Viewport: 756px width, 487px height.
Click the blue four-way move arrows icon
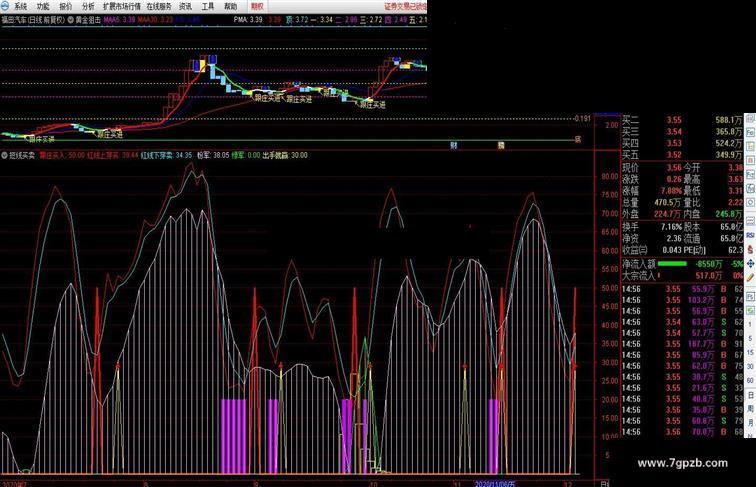[x=751, y=264]
